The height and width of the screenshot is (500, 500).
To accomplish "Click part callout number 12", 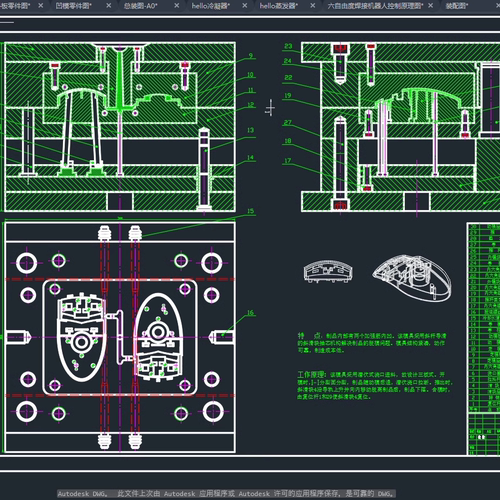I will pyautogui.click(x=251, y=105).
